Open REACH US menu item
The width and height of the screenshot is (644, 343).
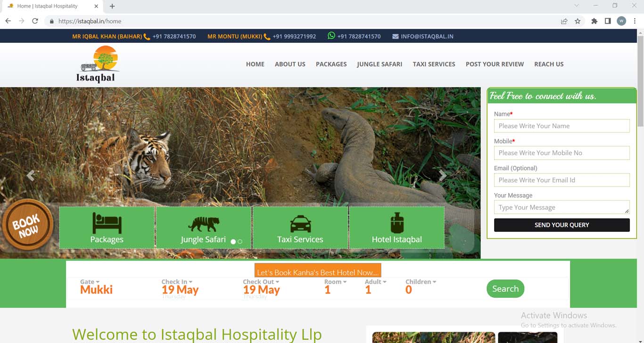(x=549, y=64)
